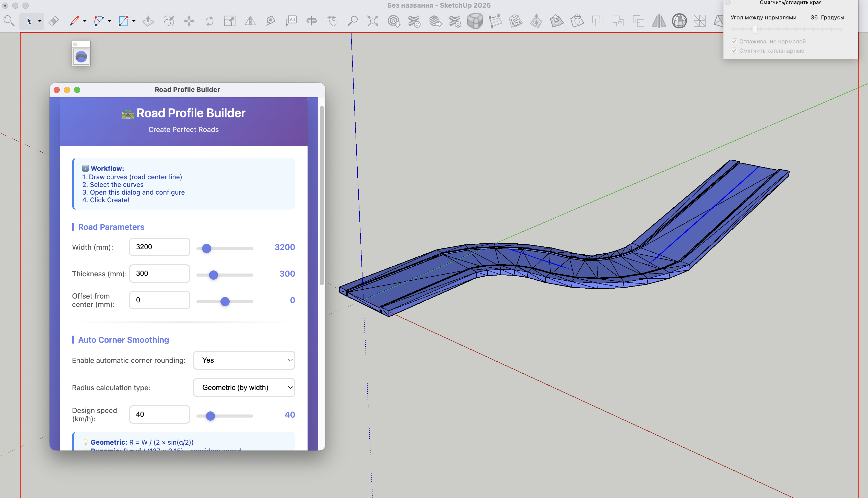Toggle the Смягчить копланарные checkbox
The height and width of the screenshot is (498, 868).
coord(734,51)
